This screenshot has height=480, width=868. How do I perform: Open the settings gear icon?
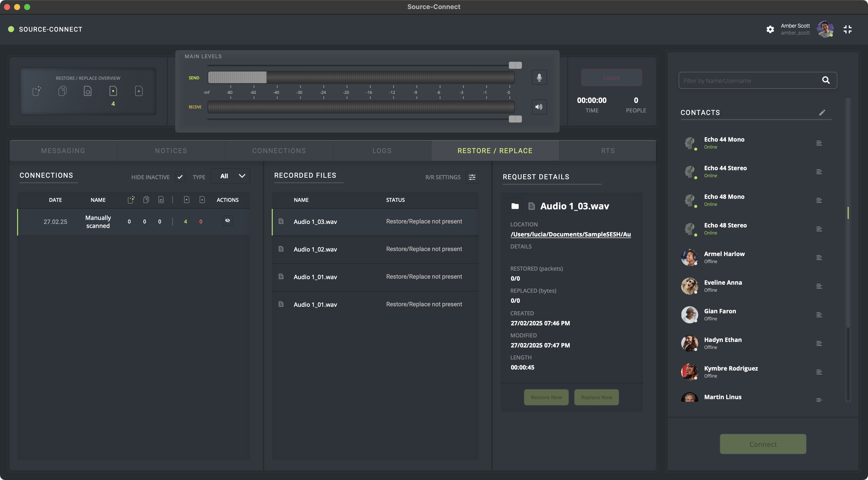pyautogui.click(x=770, y=29)
